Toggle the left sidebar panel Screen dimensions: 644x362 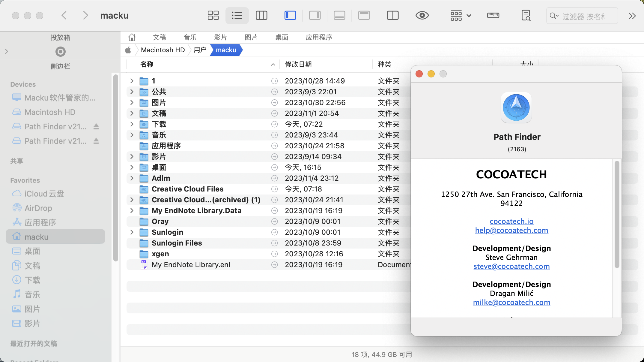[290, 15]
